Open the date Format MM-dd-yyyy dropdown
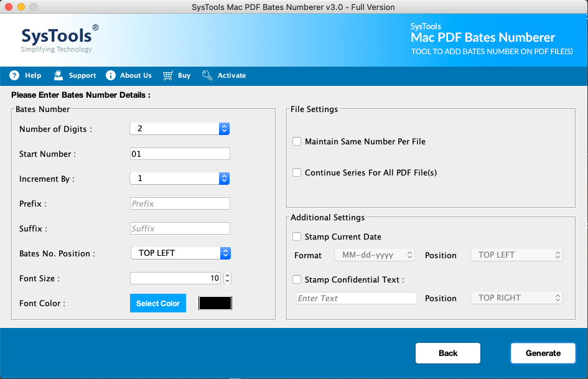This screenshot has height=379, width=588. pos(375,255)
